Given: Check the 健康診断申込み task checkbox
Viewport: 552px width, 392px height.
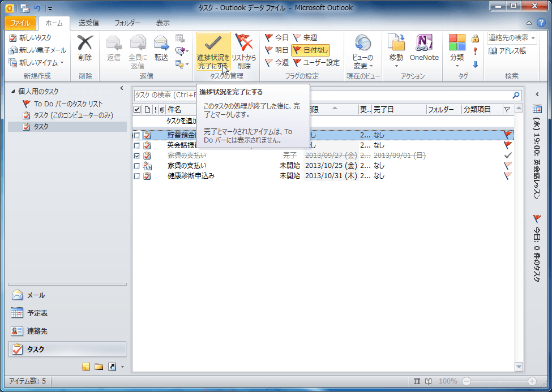Looking at the screenshot, I should coord(136,176).
